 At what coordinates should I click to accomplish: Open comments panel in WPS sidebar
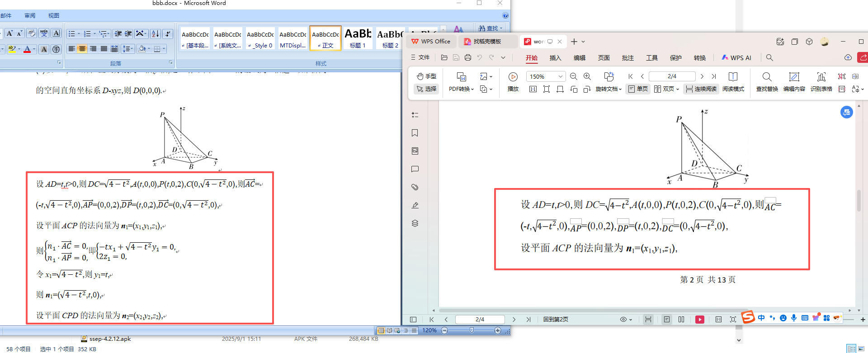pos(415,169)
